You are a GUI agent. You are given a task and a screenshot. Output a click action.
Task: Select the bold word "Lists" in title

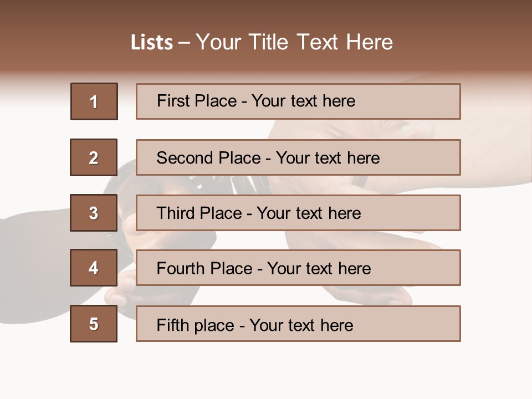[x=151, y=43]
